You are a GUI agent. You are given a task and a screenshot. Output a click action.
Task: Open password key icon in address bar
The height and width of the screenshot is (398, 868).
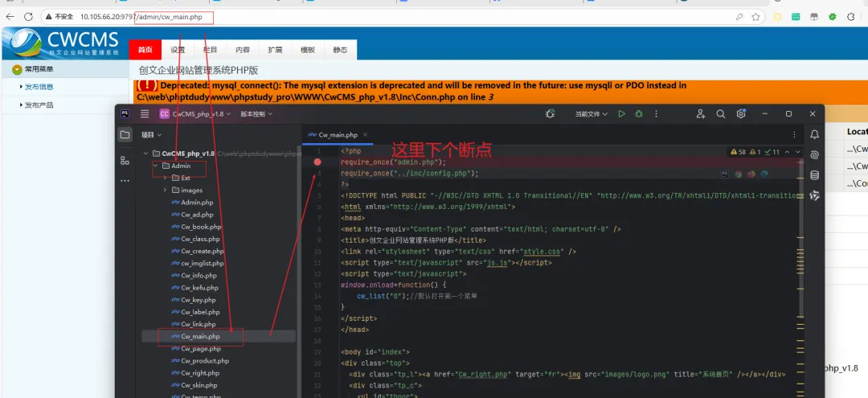(x=739, y=17)
